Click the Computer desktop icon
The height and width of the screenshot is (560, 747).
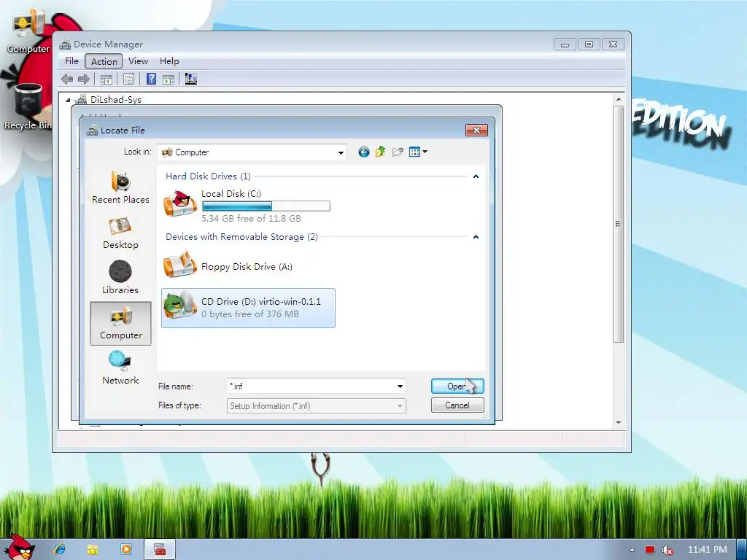coord(28,32)
